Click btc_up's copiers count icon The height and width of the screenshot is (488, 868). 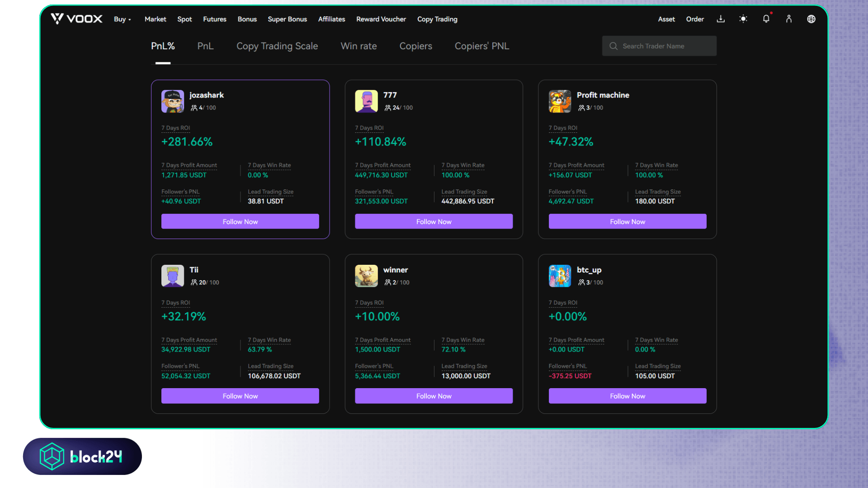[x=581, y=282]
